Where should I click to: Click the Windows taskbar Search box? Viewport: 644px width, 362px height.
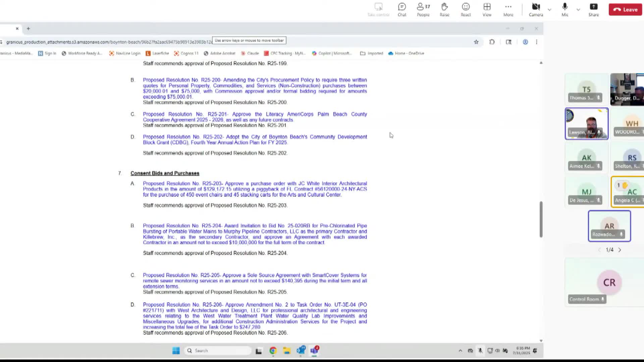218,351
